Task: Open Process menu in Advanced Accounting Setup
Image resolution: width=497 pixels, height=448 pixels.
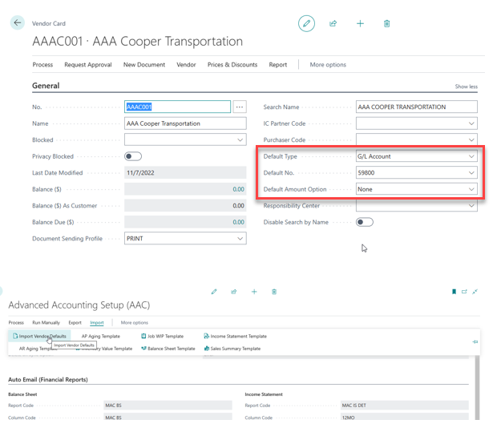Action: 16,322
